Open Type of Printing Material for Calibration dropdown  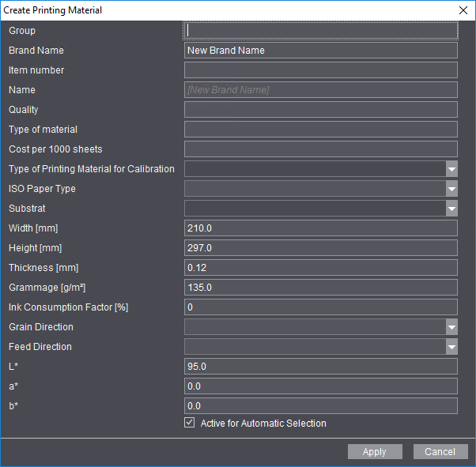click(x=451, y=169)
